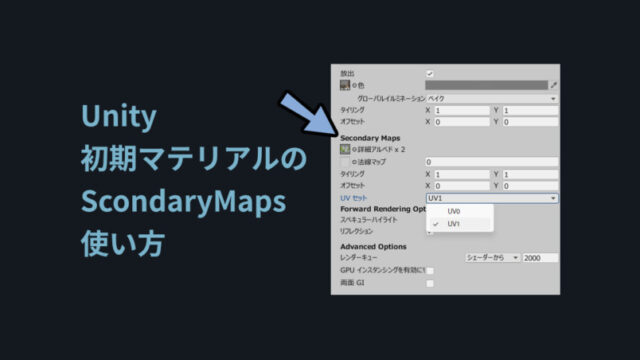Click the Advanced Options section header
The width and height of the screenshot is (640, 360).
pos(373,247)
